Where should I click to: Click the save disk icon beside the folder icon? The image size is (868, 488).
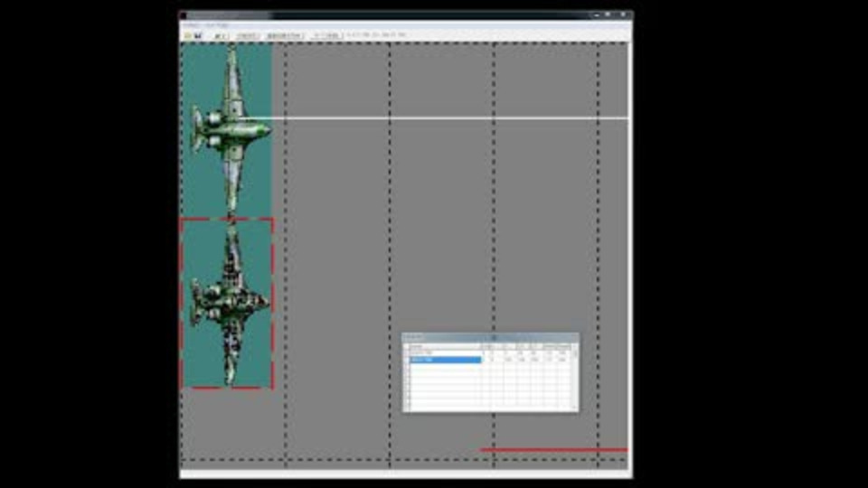click(198, 35)
